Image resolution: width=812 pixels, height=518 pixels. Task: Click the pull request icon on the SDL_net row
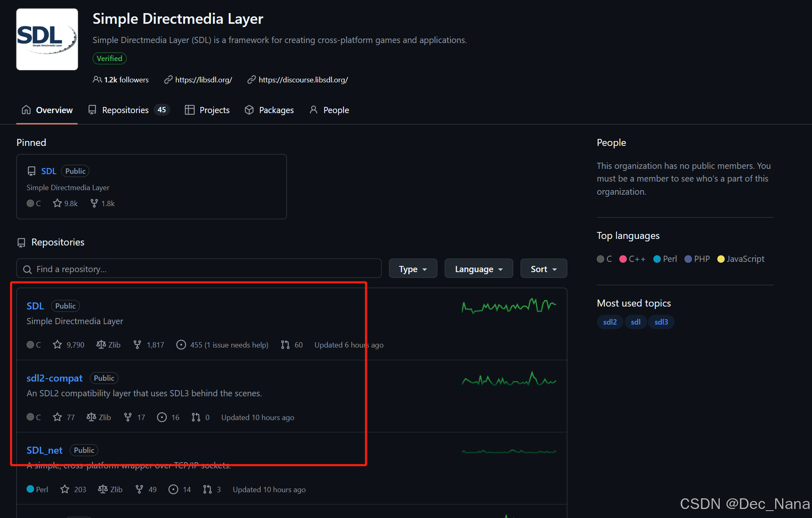click(x=207, y=489)
